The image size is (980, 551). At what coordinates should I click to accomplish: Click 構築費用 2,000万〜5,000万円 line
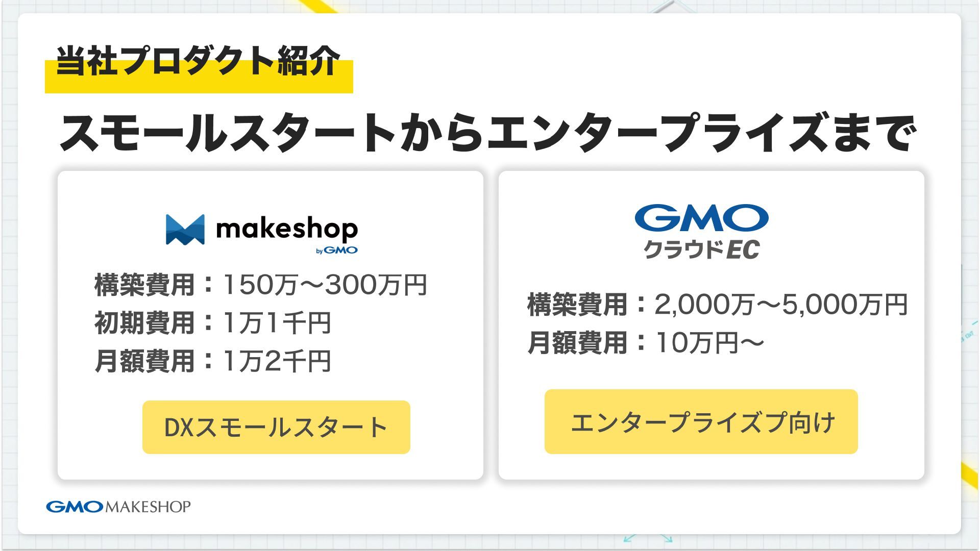tap(717, 305)
